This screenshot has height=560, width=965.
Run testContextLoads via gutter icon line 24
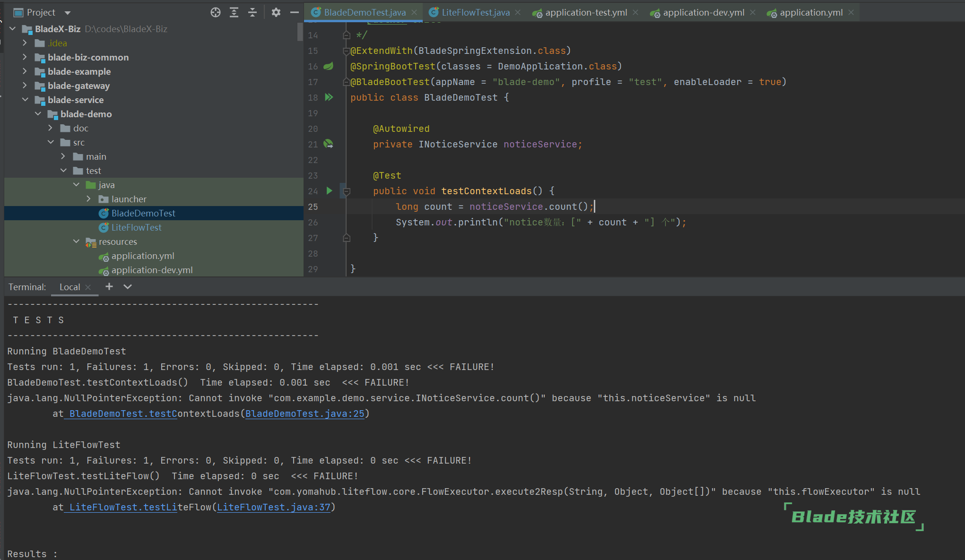click(x=330, y=191)
